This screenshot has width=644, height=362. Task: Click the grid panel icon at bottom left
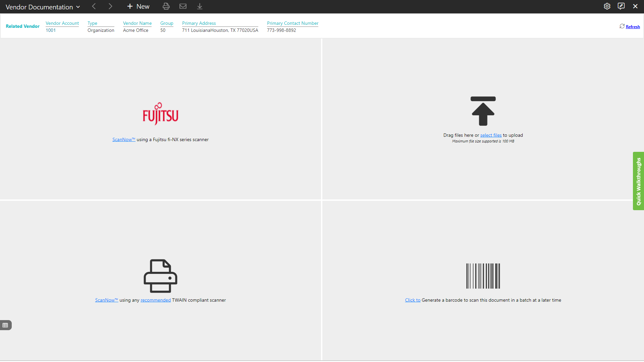(5, 325)
